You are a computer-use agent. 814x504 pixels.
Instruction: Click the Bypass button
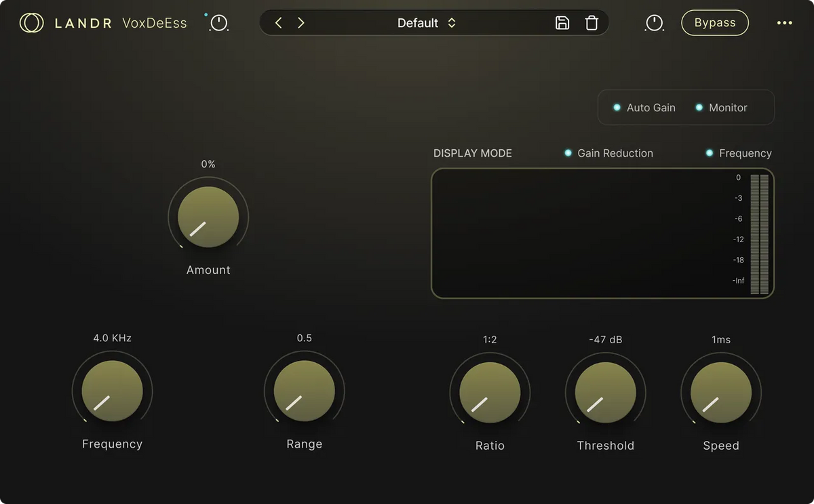coord(714,23)
